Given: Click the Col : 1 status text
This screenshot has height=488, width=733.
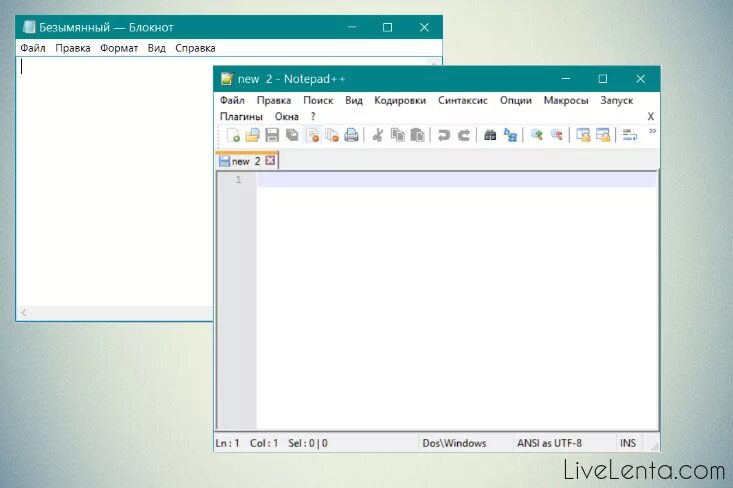Looking at the screenshot, I should (264, 443).
